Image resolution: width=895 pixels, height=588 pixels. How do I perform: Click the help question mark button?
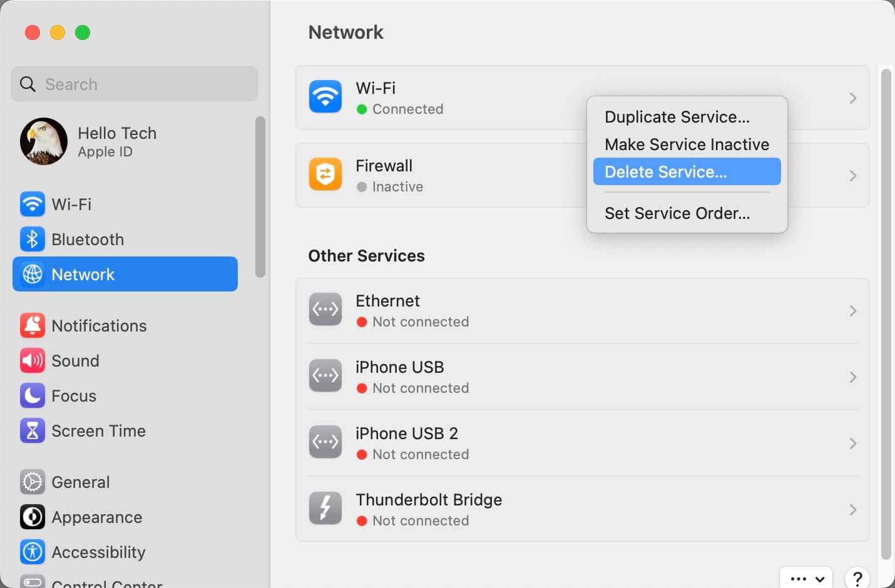857,577
